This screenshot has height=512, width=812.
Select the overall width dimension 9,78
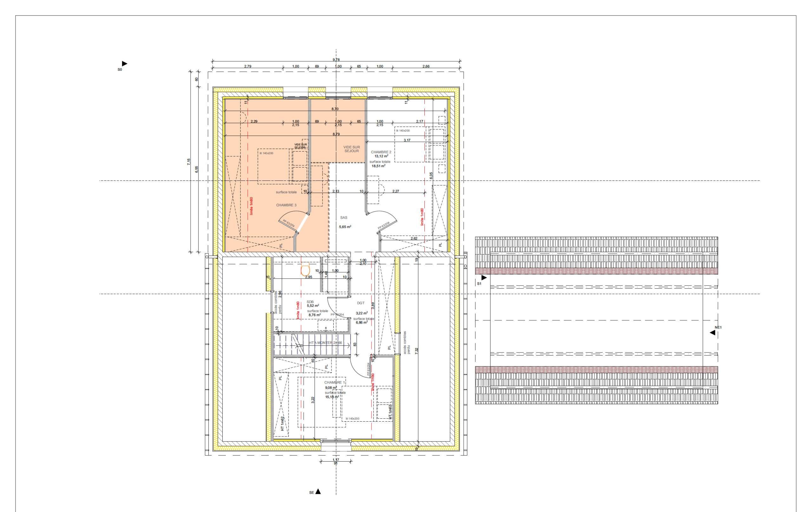(336, 60)
